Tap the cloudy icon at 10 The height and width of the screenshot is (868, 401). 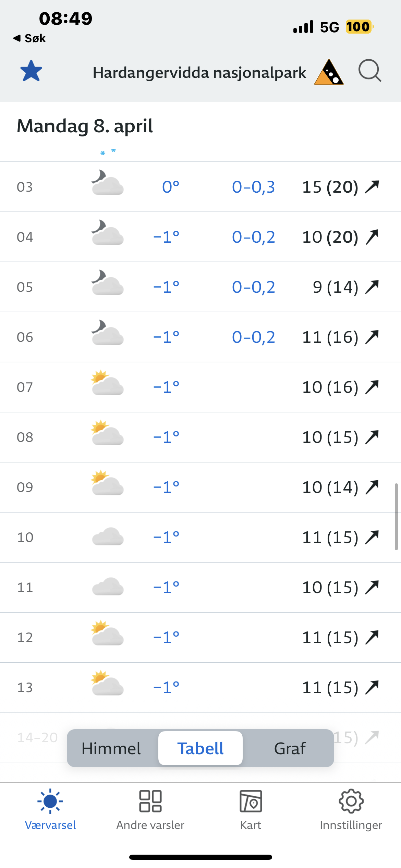(x=108, y=537)
